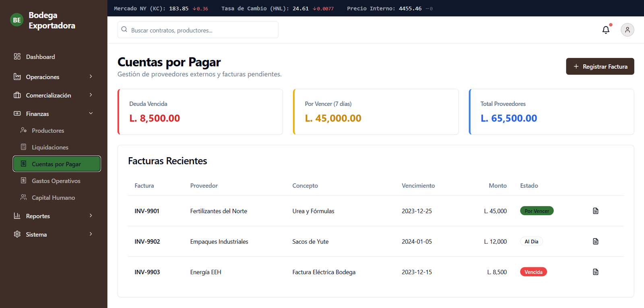Image resolution: width=644 pixels, height=308 pixels.
Task: Click the Dashboard grid icon
Action: coord(17,56)
